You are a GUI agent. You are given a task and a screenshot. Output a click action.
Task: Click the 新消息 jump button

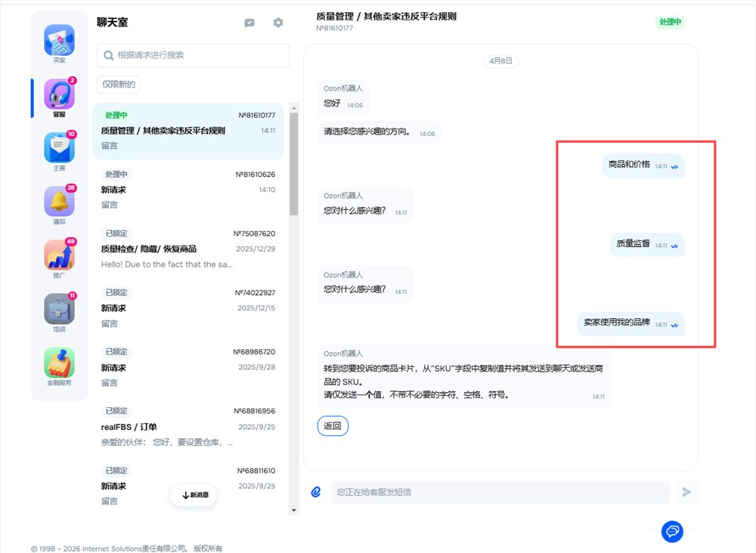tap(194, 495)
